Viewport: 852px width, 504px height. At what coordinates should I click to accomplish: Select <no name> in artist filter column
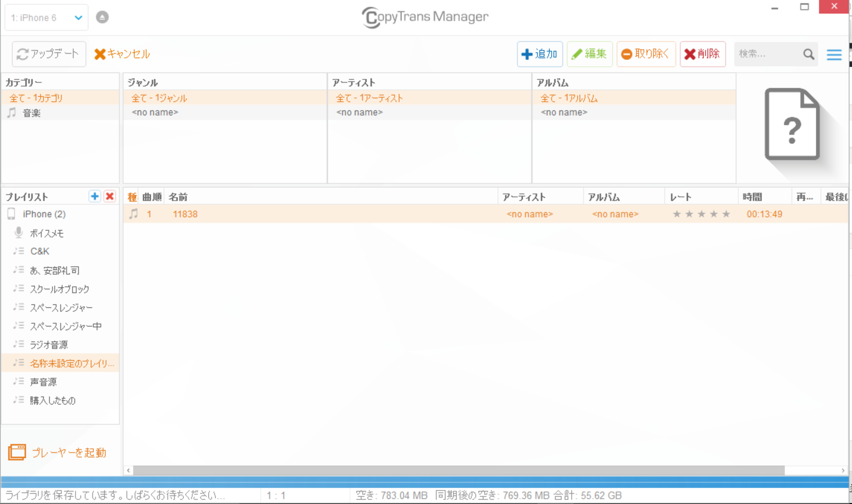[429, 112]
